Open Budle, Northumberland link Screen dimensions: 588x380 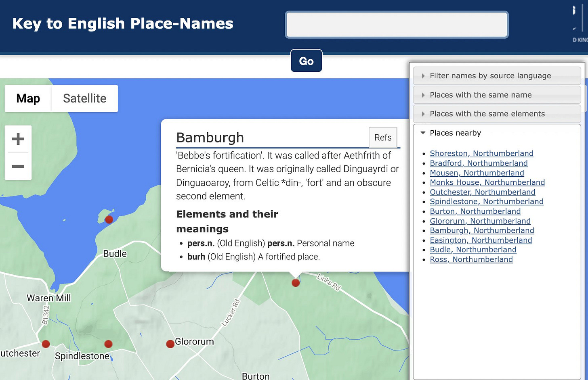point(473,250)
